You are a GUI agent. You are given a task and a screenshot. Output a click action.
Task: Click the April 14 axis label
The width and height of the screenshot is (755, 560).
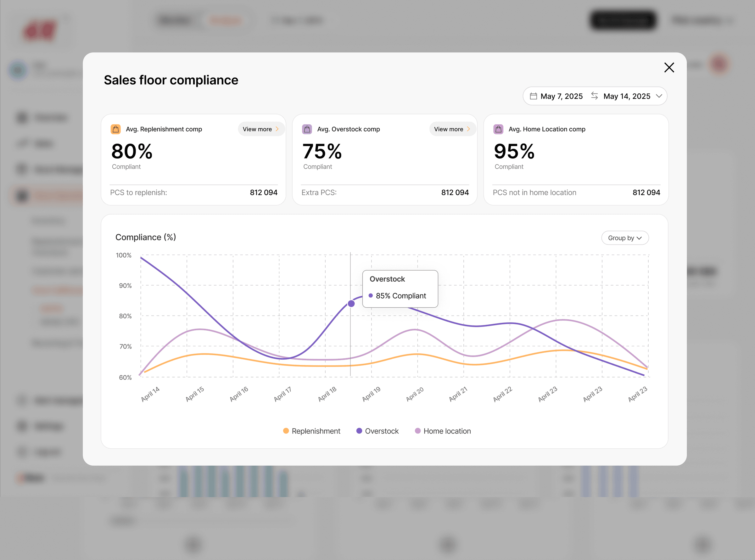[x=150, y=394]
